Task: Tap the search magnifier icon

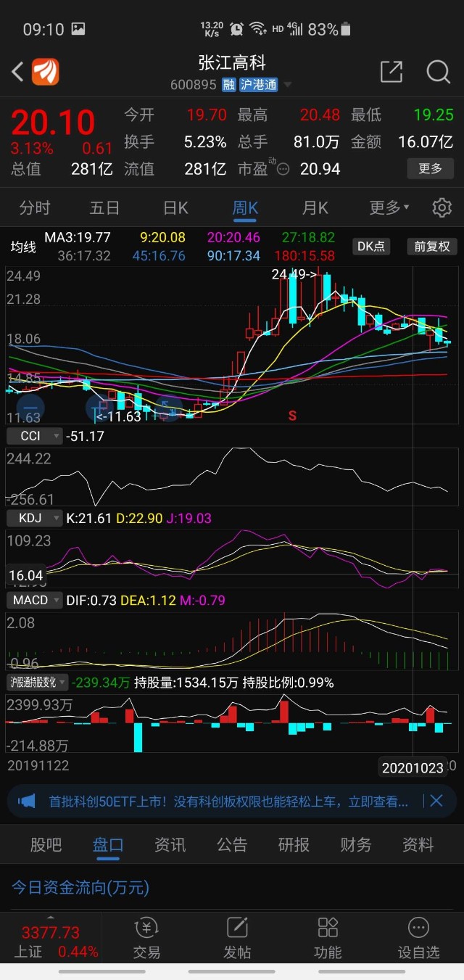Action: pos(438,72)
